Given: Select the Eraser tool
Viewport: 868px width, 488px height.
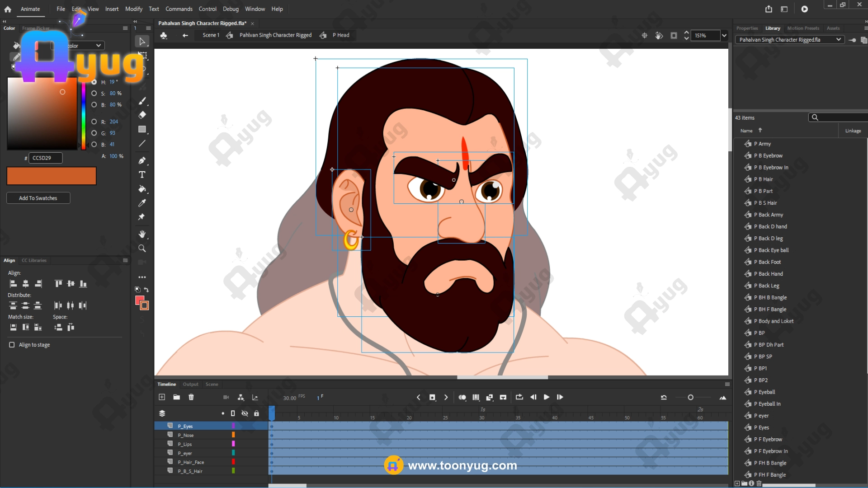Looking at the screenshot, I should pos(142,115).
